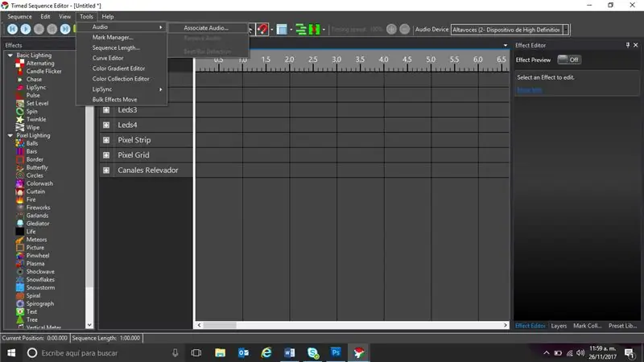Open the Audio Device combo box

click(x=510, y=30)
